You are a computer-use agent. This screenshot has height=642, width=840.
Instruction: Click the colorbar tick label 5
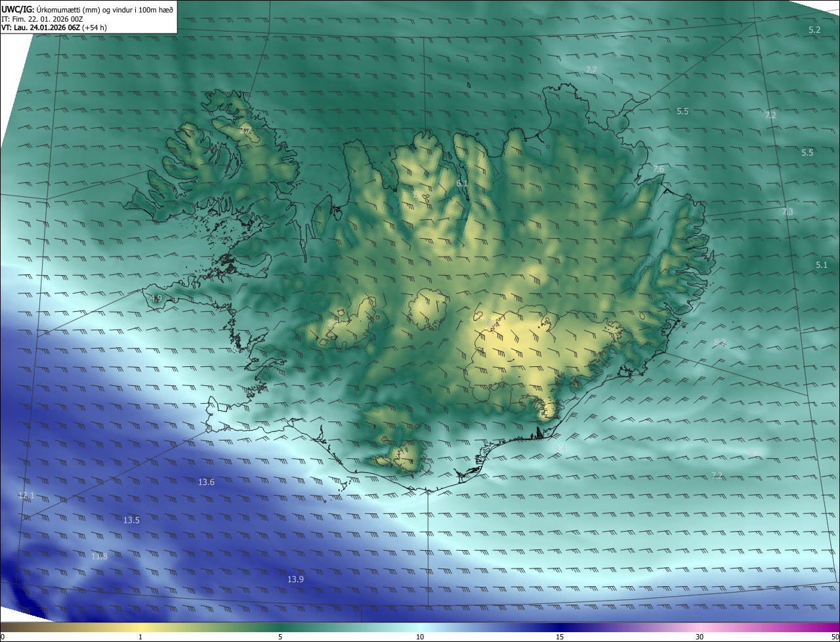[x=280, y=637]
